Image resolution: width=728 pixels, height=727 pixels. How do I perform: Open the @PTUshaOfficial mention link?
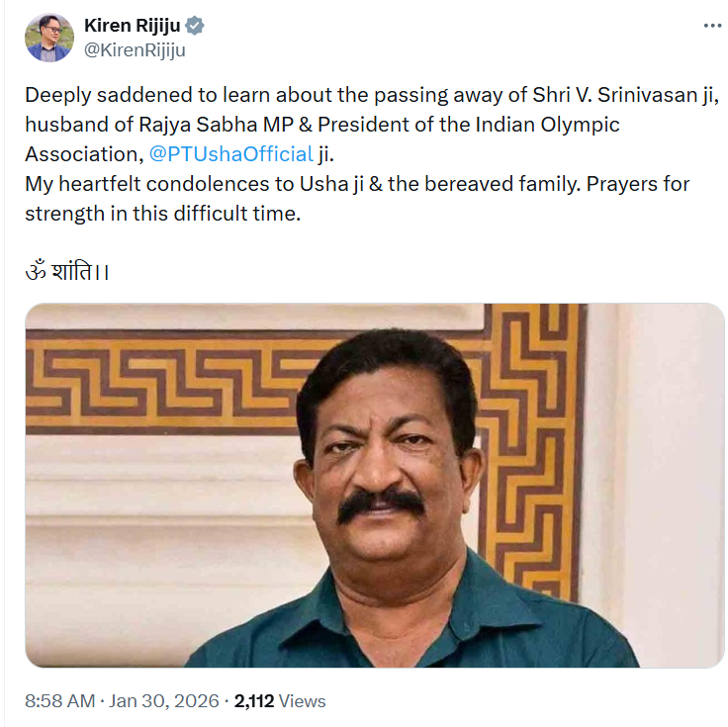(x=229, y=154)
